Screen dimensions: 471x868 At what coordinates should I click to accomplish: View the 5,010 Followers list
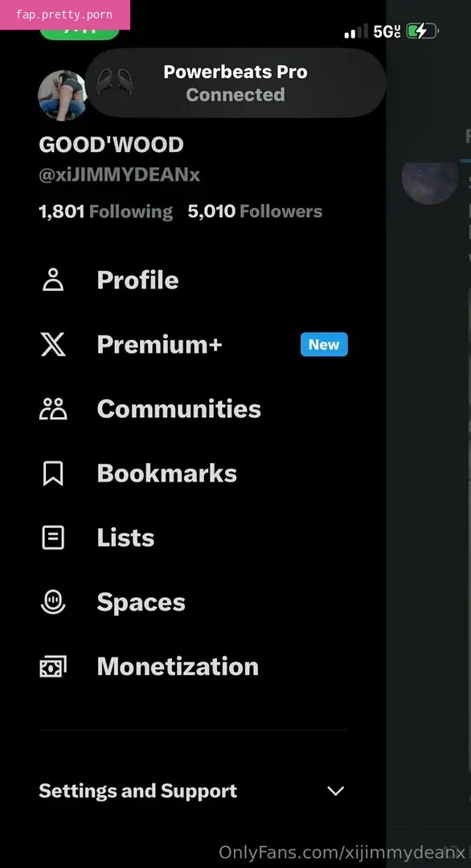[x=255, y=211]
